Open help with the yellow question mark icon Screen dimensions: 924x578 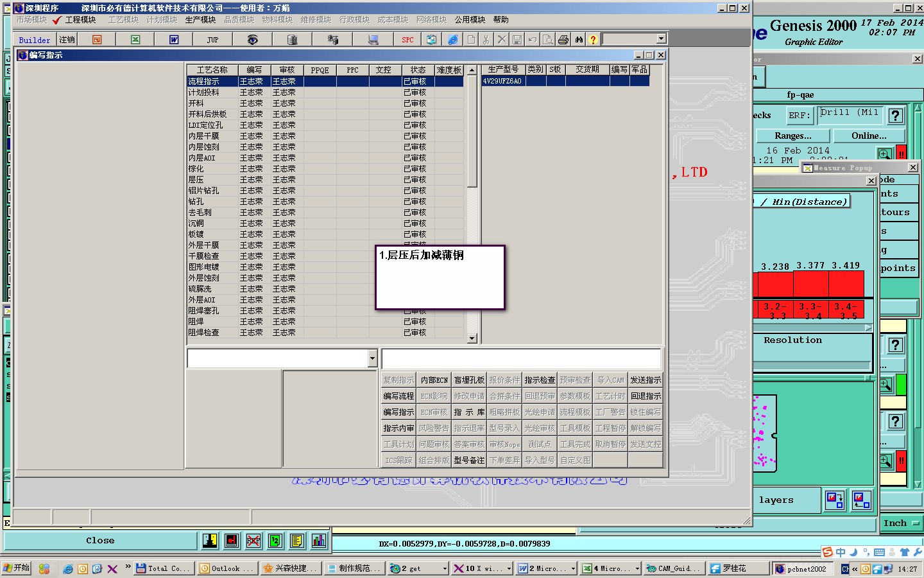tap(593, 40)
